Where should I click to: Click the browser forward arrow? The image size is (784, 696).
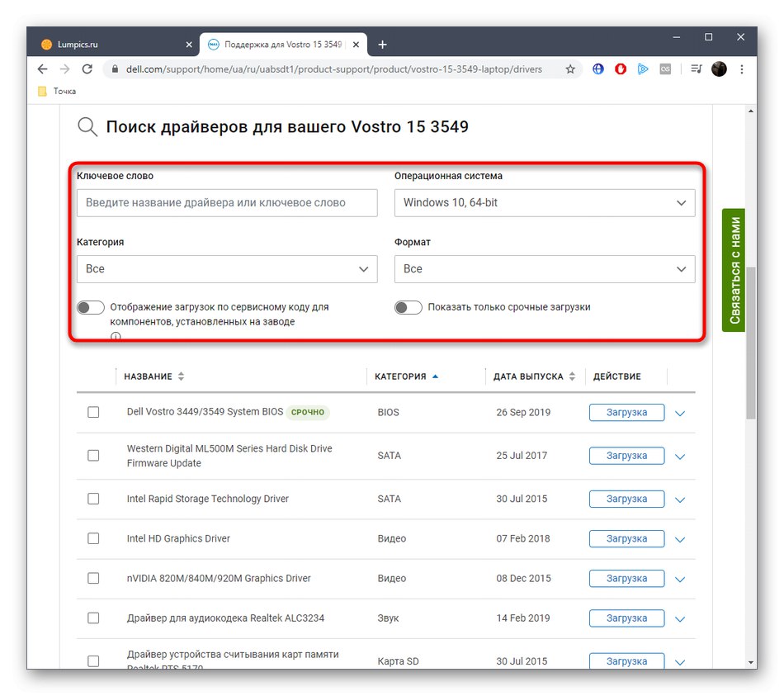(x=64, y=69)
